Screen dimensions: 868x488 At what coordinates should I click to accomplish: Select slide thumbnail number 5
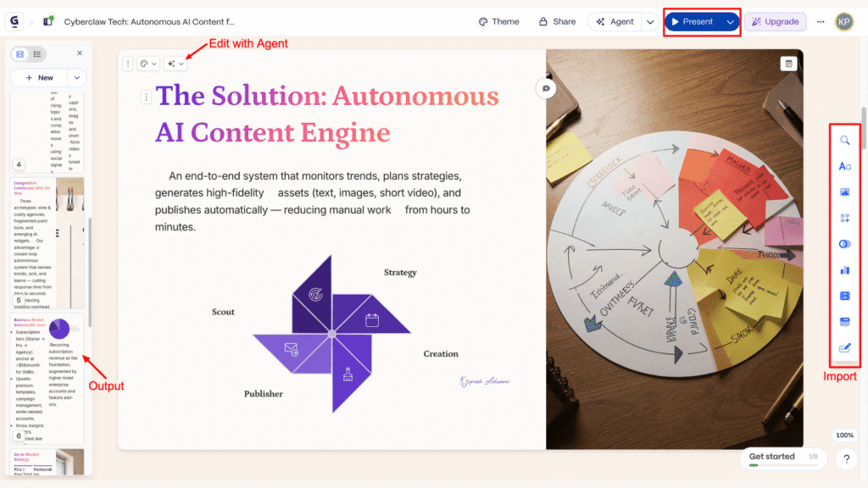tap(47, 242)
